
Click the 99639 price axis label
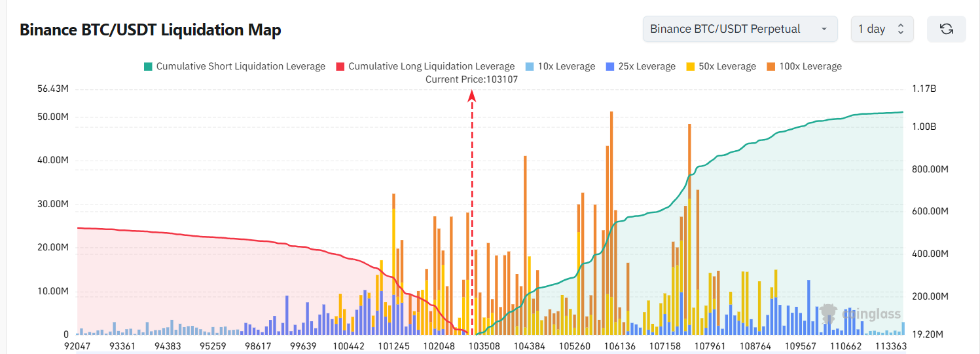[302, 345]
